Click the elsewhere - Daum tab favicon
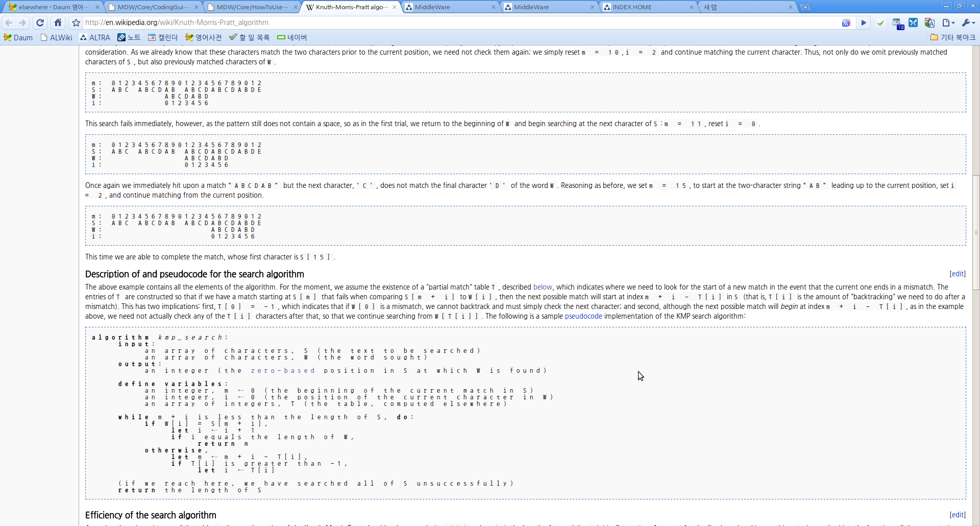The width and height of the screenshot is (980, 526). [13, 7]
